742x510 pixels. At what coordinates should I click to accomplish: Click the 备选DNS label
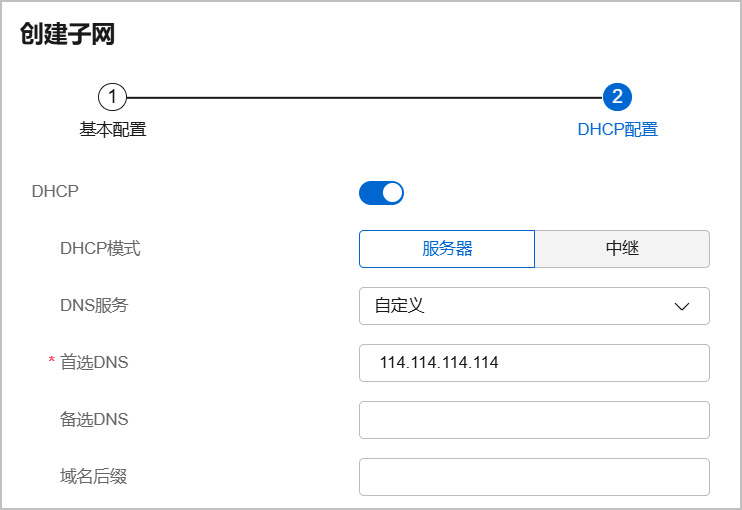click(x=94, y=419)
